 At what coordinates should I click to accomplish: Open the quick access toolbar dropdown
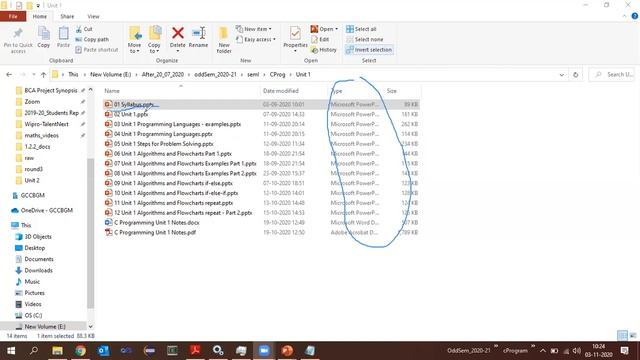pyautogui.click(x=38, y=5)
